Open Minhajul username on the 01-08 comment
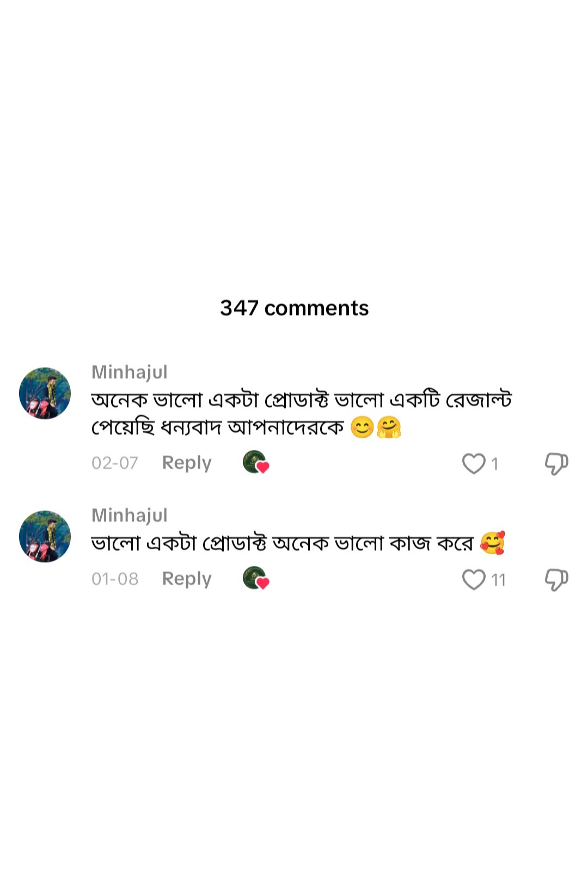Image resolution: width=588 pixels, height=882 pixels. point(130,516)
